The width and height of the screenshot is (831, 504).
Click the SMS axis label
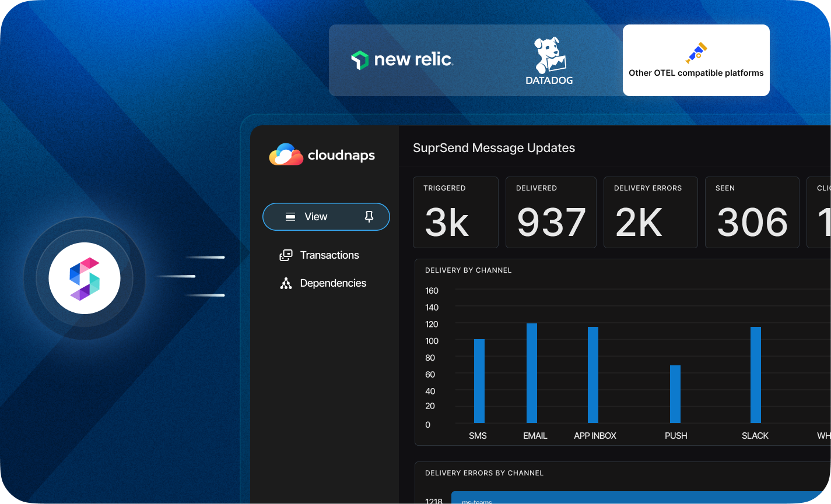pyautogui.click(x=478, y=436)
